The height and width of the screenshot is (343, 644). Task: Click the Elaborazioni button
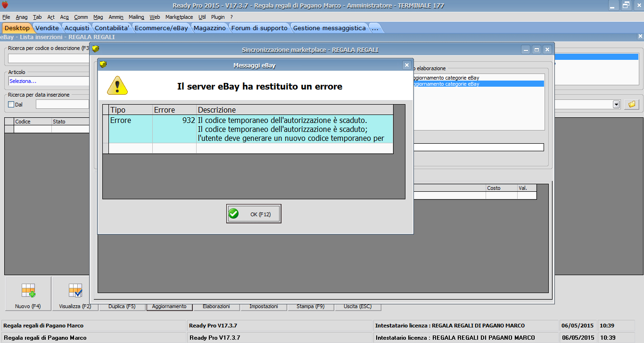pos(216,306)
